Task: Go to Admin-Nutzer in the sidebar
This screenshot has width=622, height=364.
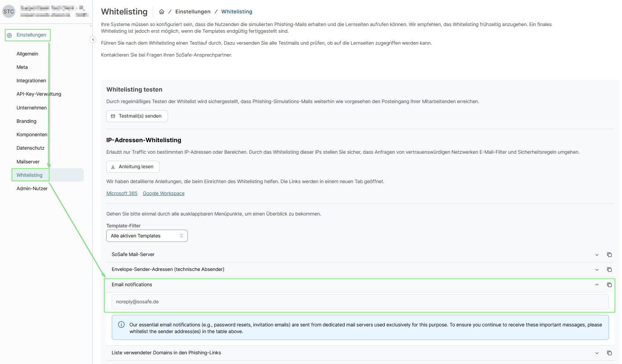Action: pos(32,189)
